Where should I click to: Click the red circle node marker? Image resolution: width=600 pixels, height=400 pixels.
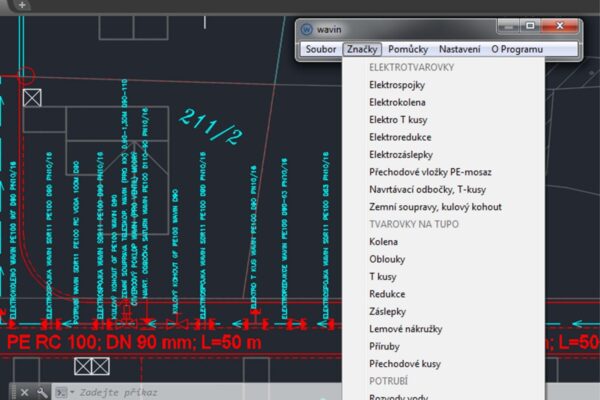tap(26, 75)
